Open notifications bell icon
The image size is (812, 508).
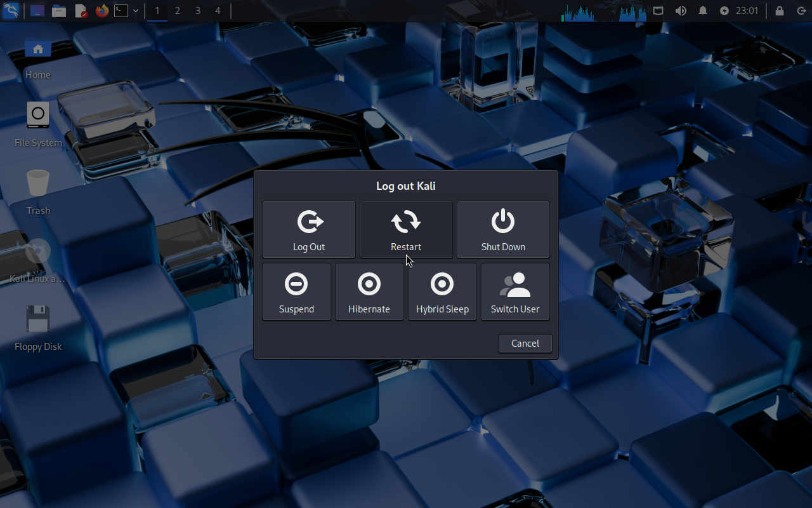click(703, 11)
